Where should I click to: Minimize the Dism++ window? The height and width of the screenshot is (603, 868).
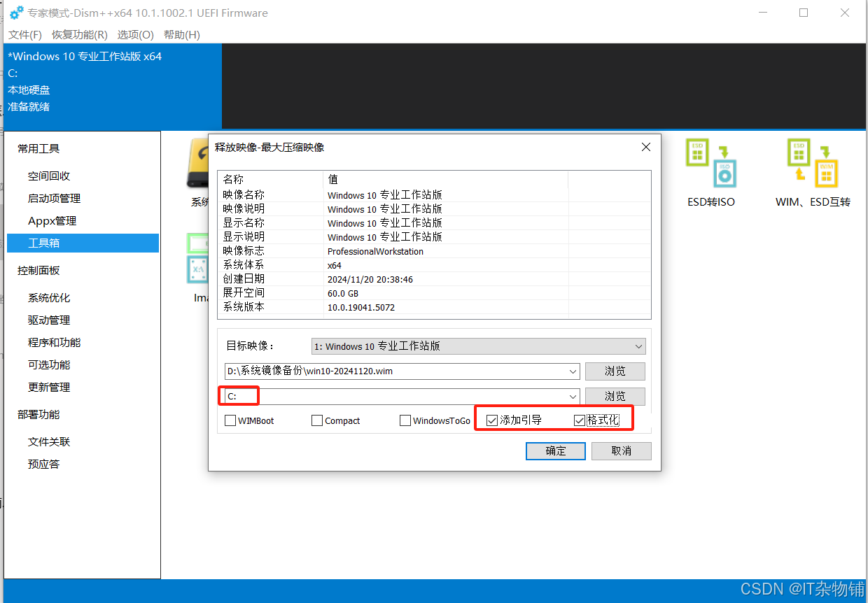click(x=764, y=13)
